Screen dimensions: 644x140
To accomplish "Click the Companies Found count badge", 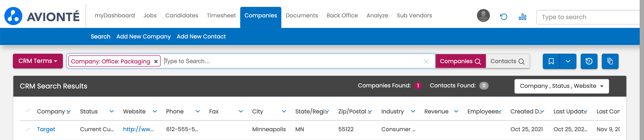I will (418, 86).
